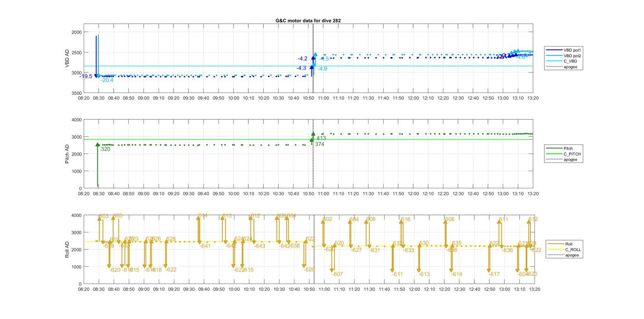Viewport: 644px width, 319px height.
Task: Click the '-19.5' VBD data label
Action: coord(86,76)
